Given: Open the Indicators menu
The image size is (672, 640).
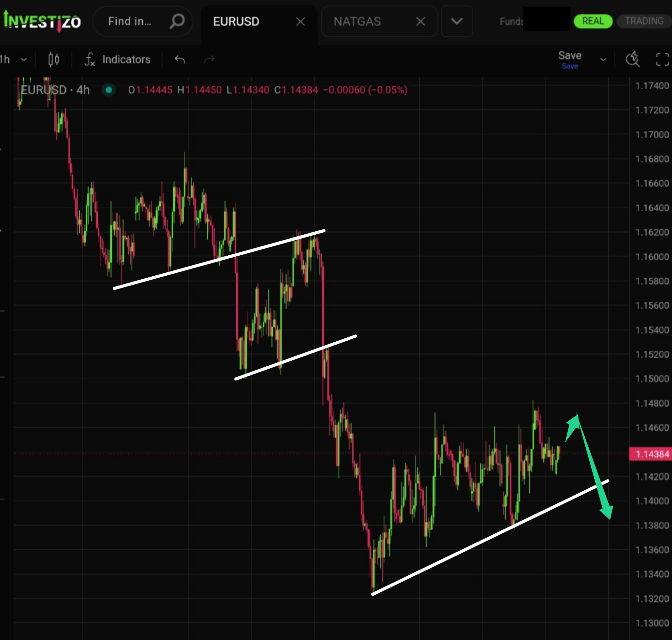Looking at the screenshot, I should [117, 59].
